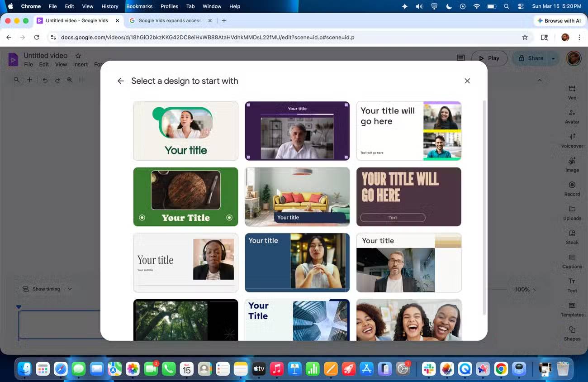The width and height of the screenshot is (588, 382).
Task: Select the green Your Title design thumbnail
Action: coord(185,196)
